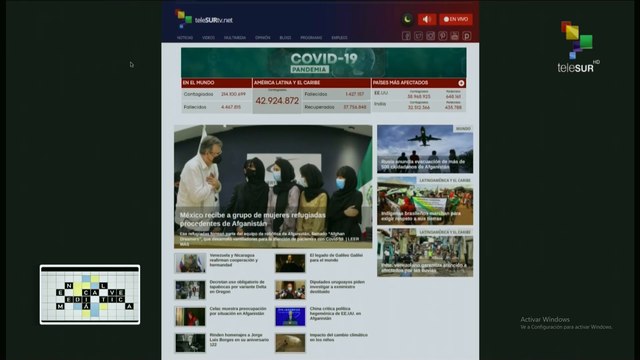Viewport: 640px width, 360px height.
Task: Open the PROGRAMAS menu item
Action: 311,38
